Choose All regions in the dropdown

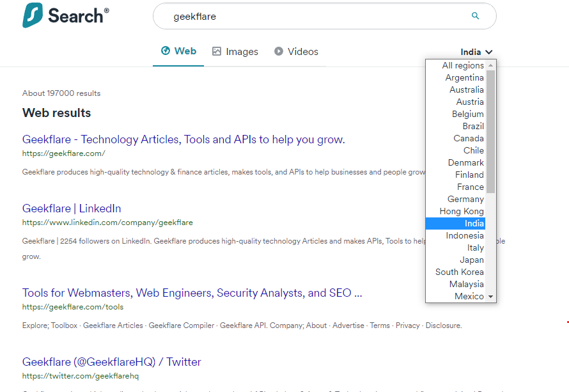click(x=463, y=65)
